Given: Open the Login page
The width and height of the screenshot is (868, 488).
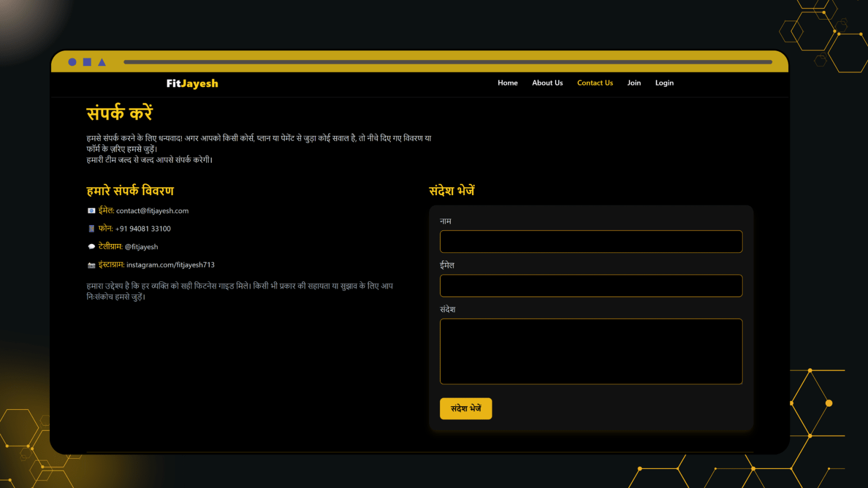Looking at the screenshot, I should [x=665, y=83].
